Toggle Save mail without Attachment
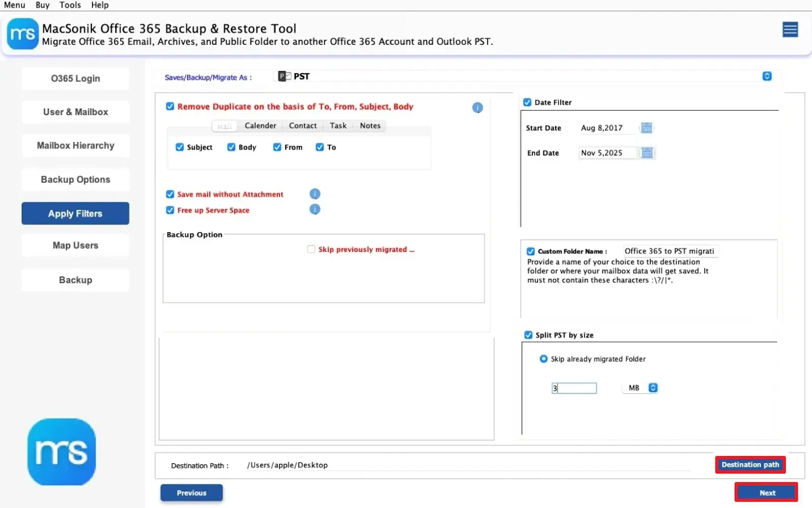This screenshot has width=812, height=508. (x=170, y=194)
